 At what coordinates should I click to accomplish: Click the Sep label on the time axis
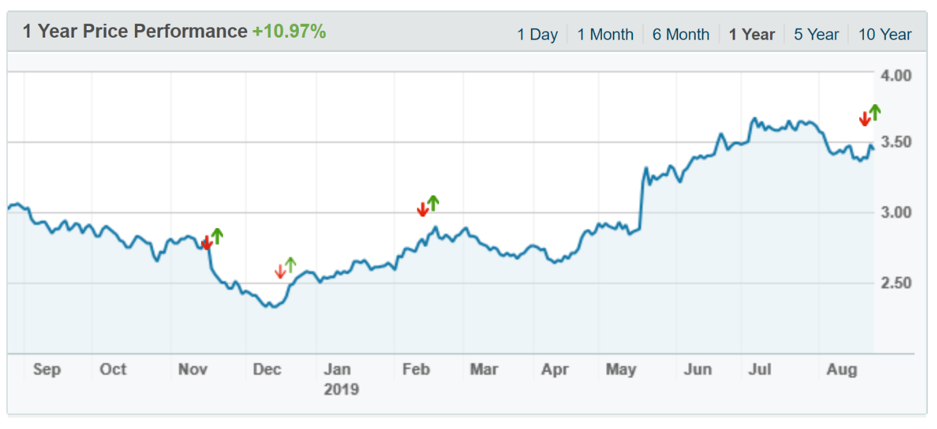[47, 370]
